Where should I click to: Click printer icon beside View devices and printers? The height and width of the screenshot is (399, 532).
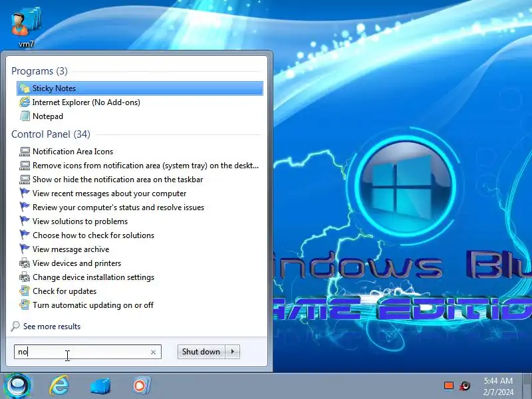coord(25,263)
